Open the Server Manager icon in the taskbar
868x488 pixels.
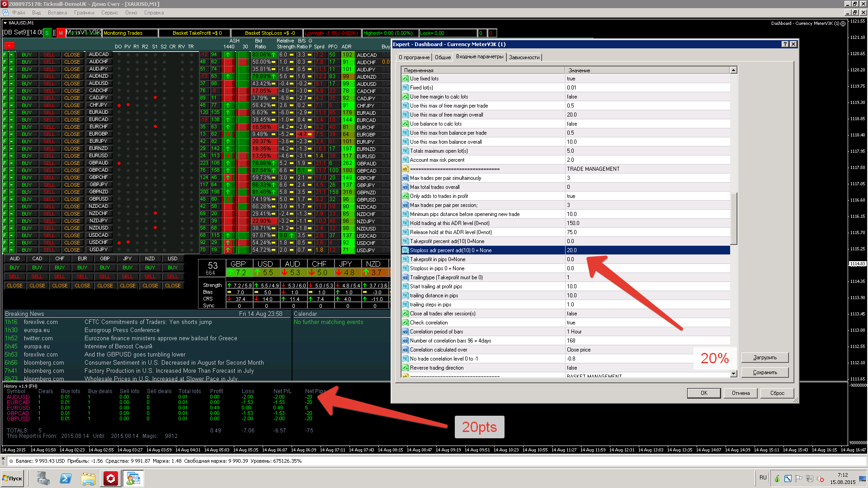coord(43,479)
